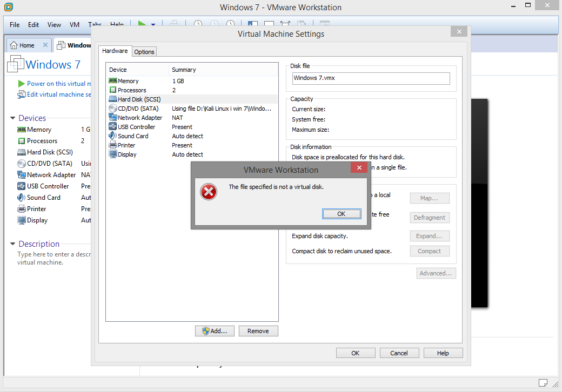The image size is (562, 392).
Task: Collapse the Description section
Action: (x=12, y=244)
